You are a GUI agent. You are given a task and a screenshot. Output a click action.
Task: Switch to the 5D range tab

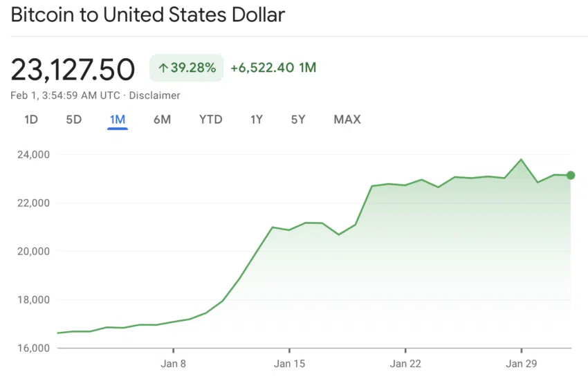coord(74,120)
